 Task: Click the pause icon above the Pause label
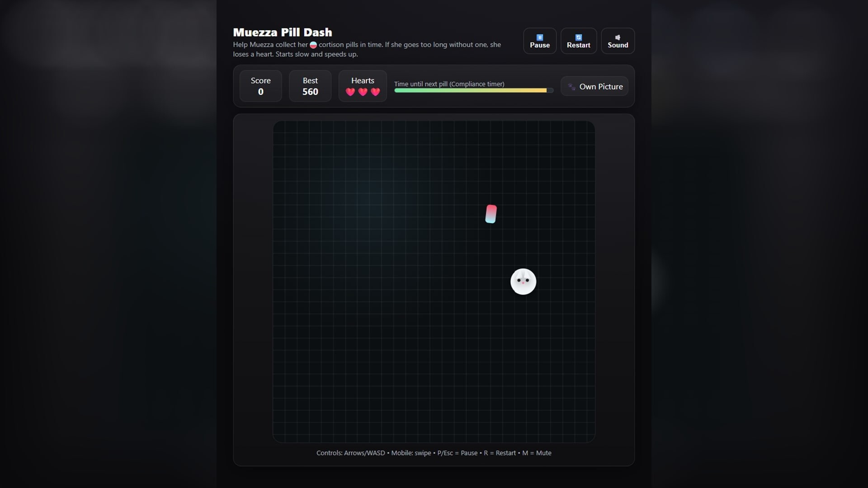(x=540, y=38)
